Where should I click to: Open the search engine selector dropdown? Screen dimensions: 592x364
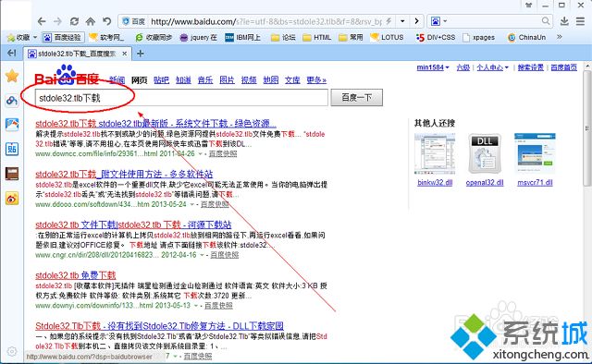point(439,21)
